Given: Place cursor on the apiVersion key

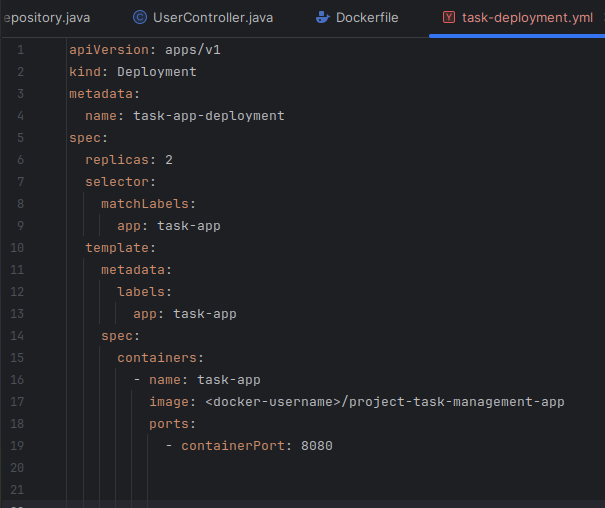Looking at the screenshot, I should [x=108, y=49].
